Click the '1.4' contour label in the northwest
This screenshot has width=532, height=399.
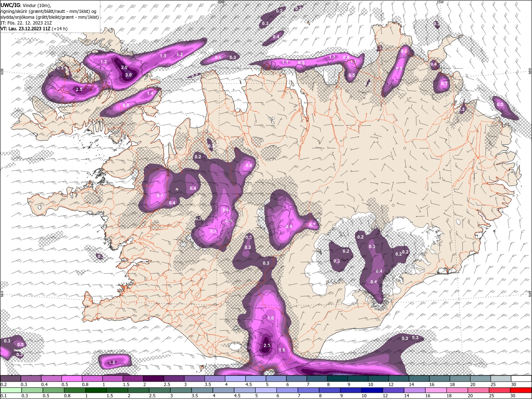click(150, 94)
